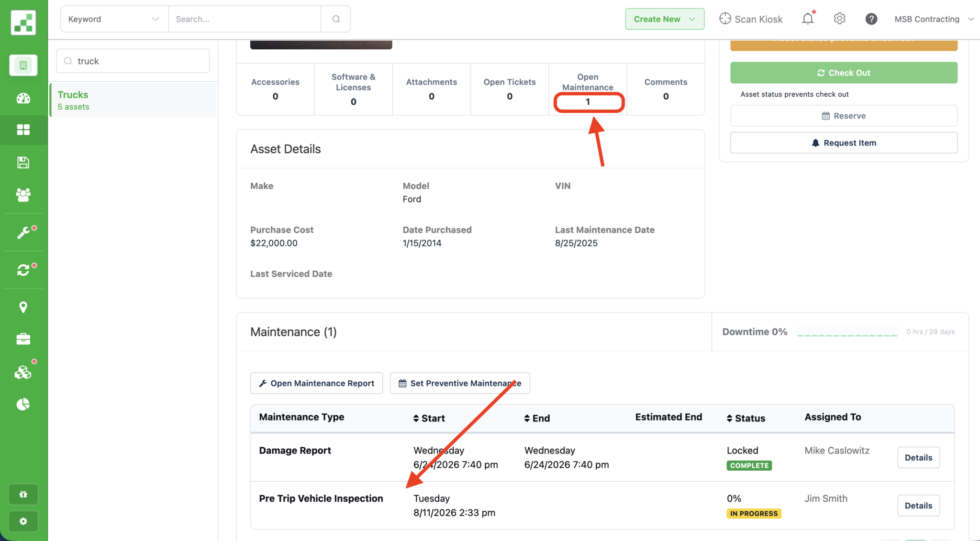Click the Purchase Cost value $22,000.00

274,243
